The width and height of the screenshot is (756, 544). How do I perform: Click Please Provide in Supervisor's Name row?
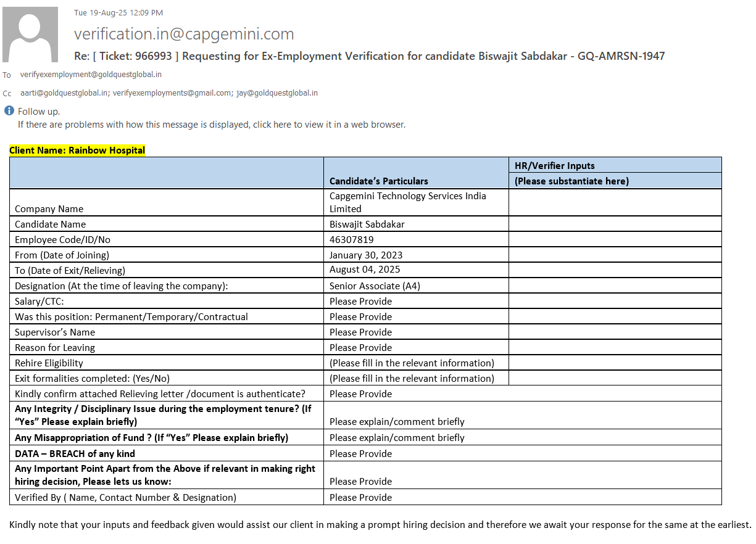(x=360, y=332)
